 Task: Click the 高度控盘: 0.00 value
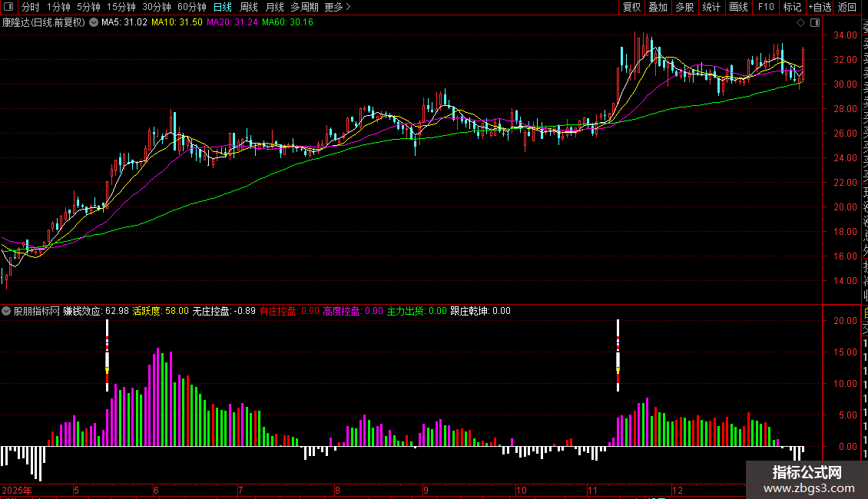click(x=353, y=311)
